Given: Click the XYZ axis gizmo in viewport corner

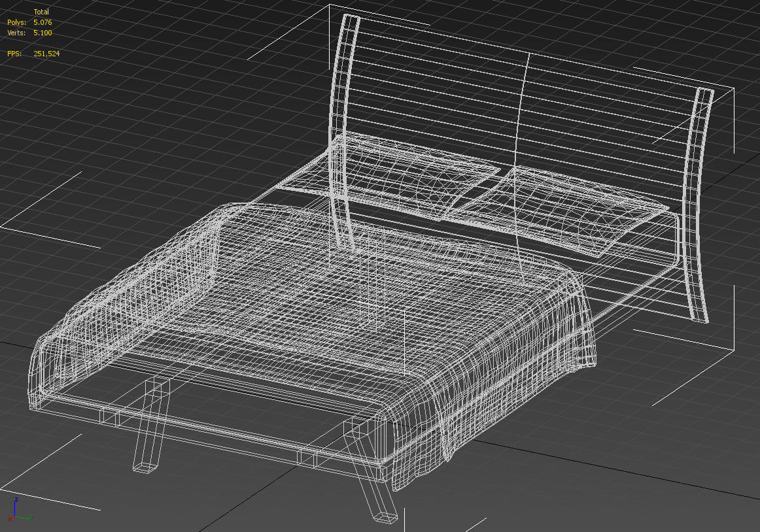Looking at the screenshot, I should point(20,510).
